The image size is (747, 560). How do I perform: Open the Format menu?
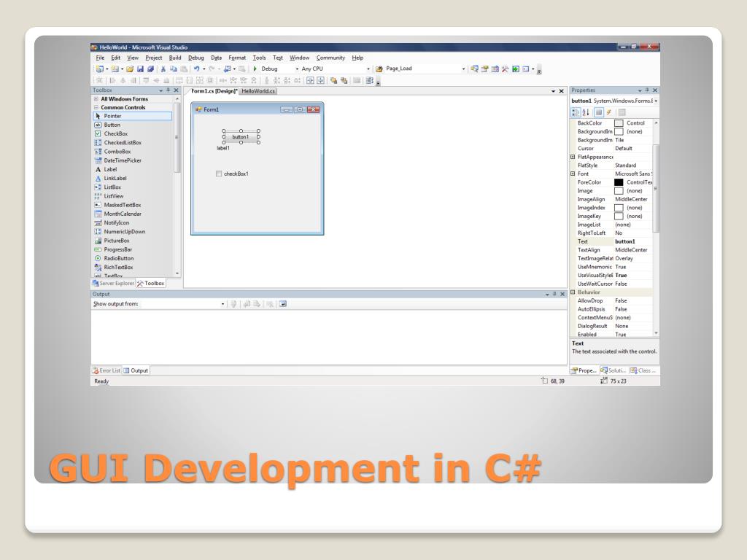point(237,58)
